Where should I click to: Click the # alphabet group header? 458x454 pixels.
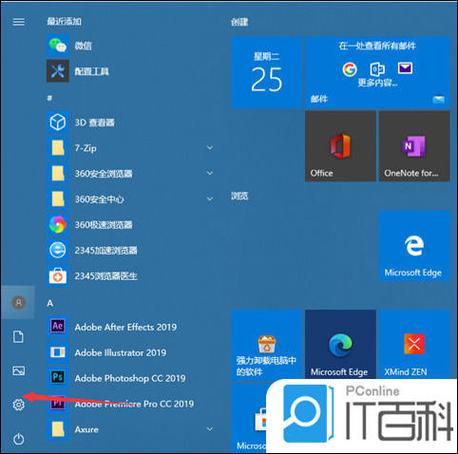coord(50,98)
